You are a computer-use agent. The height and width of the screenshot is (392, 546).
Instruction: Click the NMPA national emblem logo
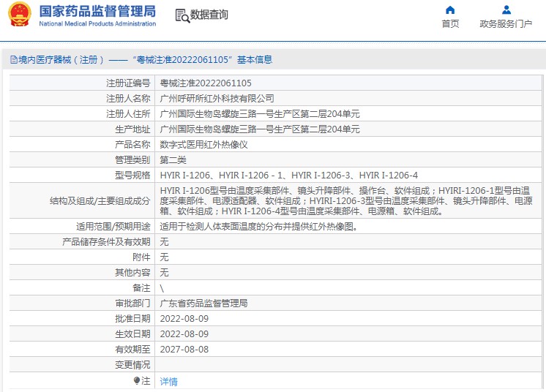pos(19,15)
